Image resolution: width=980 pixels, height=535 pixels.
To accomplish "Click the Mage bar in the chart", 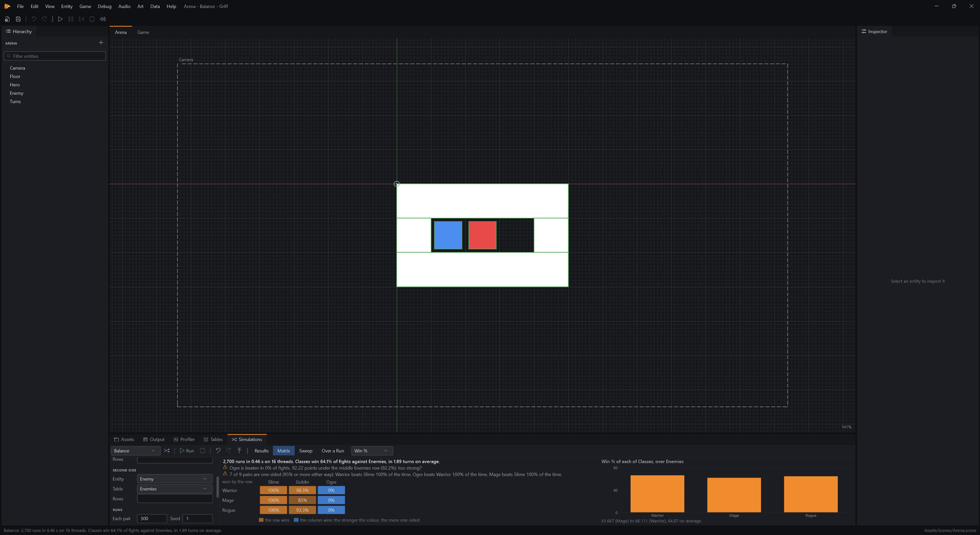I will tap(734, 495).
